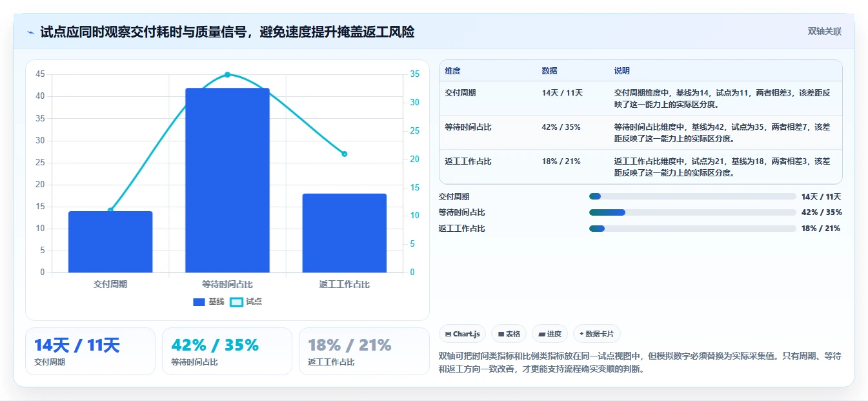Click the 维度 table column header

(453, 71)
